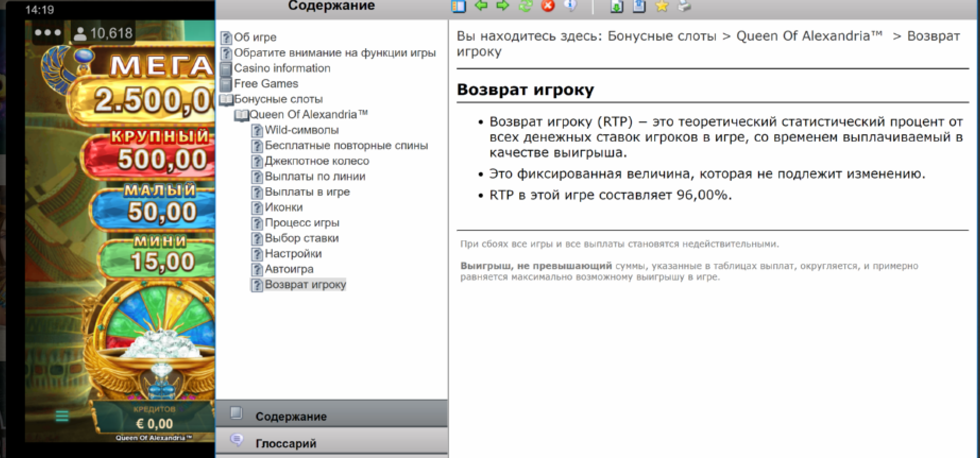Print the current help topic
The height and width of the screenshot is (458, 980).
pyautogui.click(x=684, y=6)
